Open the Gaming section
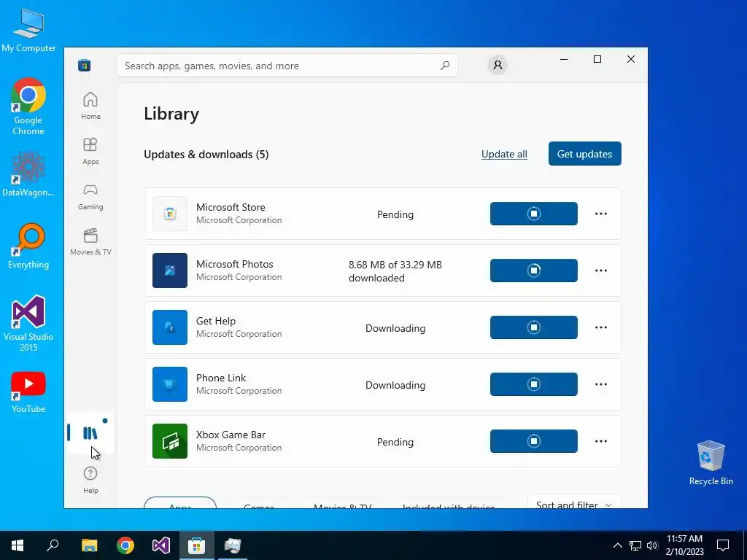 tap(90, 196)
